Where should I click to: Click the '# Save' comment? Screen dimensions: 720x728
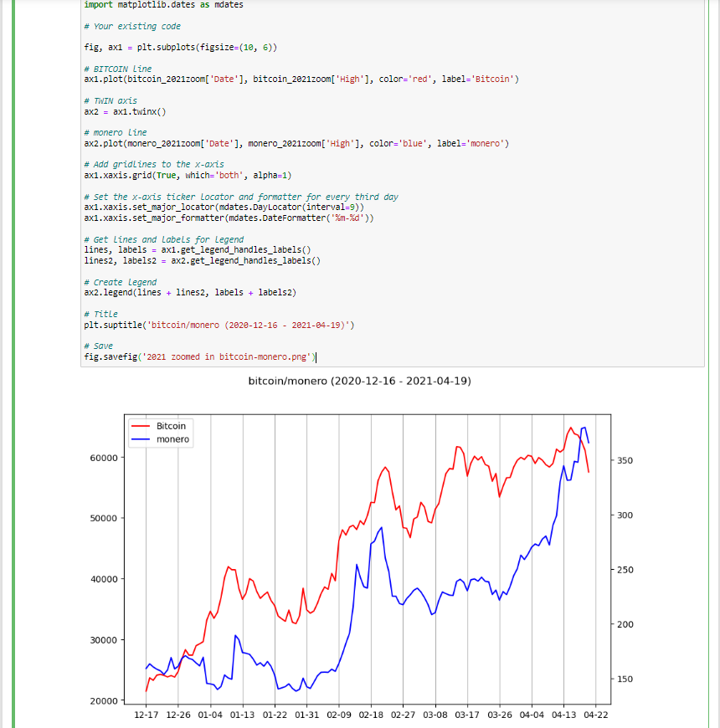click(x=99, y=346)
